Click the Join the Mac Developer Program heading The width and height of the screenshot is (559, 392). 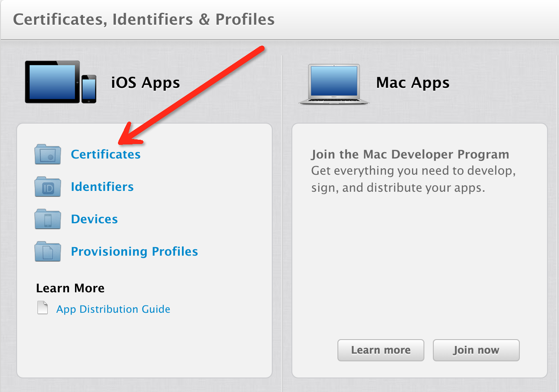410,154
